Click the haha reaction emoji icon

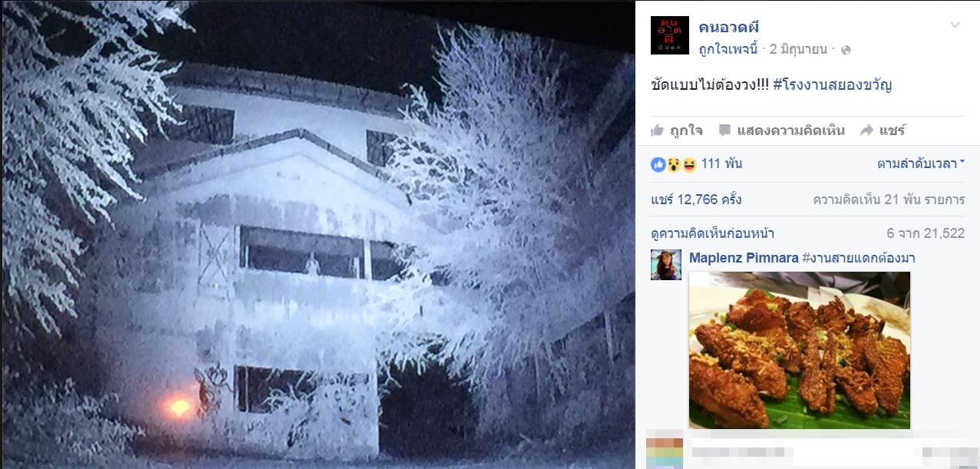688,164
